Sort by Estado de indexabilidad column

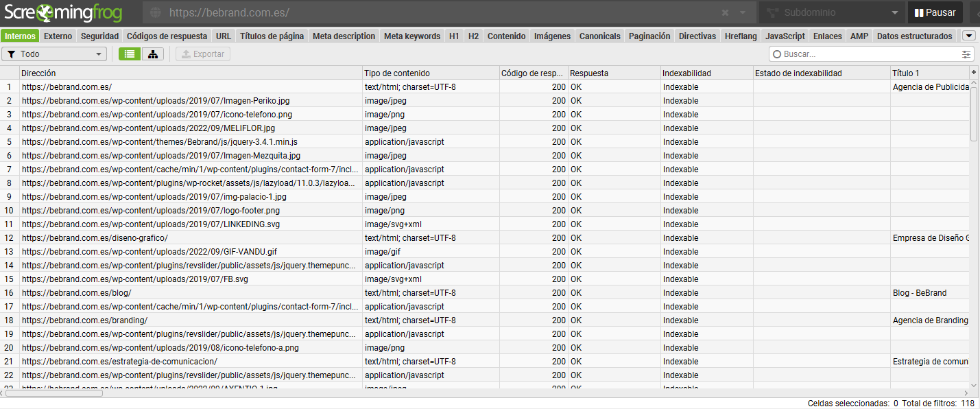click(821, 73)
